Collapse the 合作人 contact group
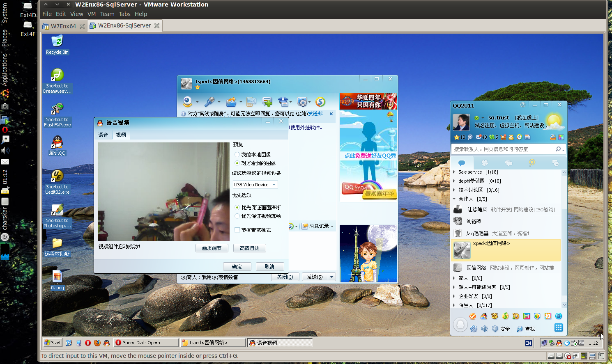 point(454,199)
